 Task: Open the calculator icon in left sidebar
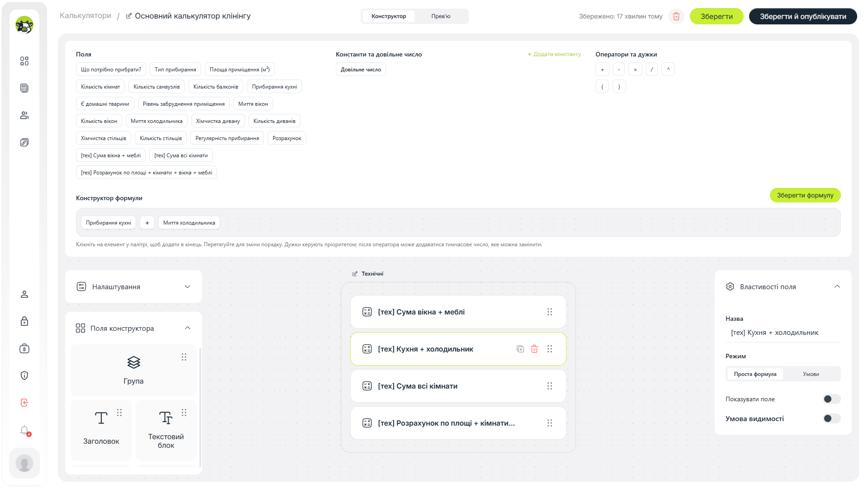coord(24,88)
